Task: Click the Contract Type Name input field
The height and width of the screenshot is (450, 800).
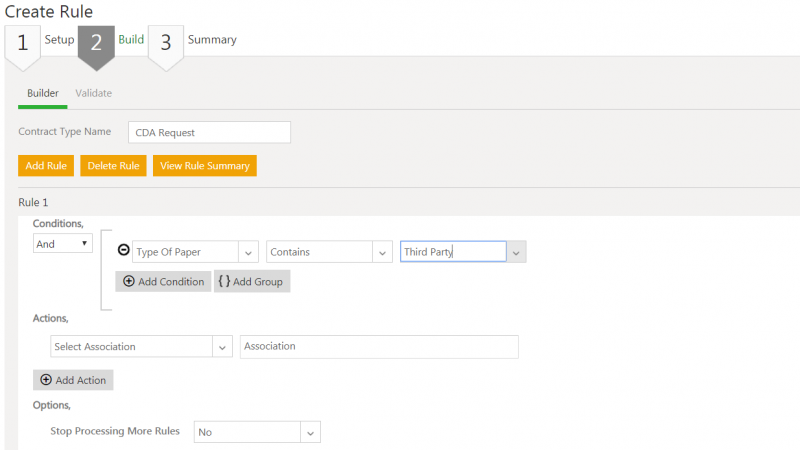Action: (x=209, y=132)
